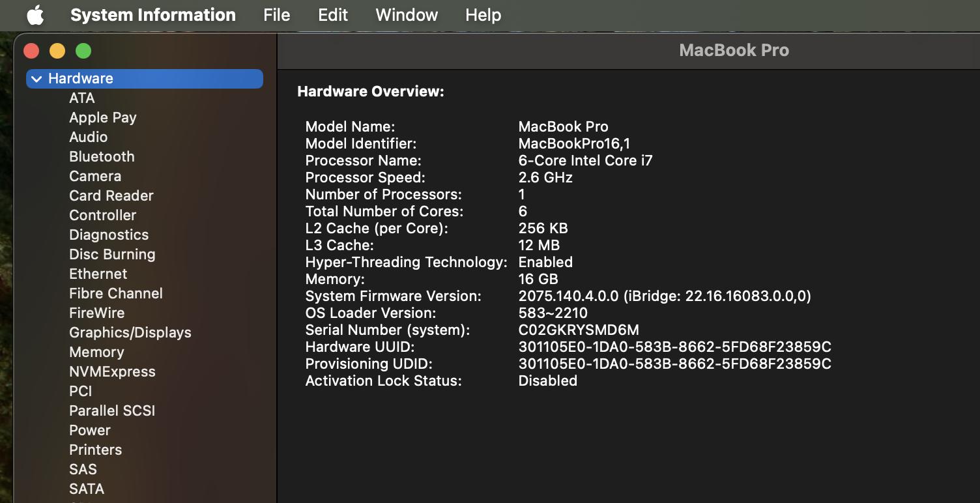
Task: Click the Provisioning UDID value
Action: pos(674,364)
